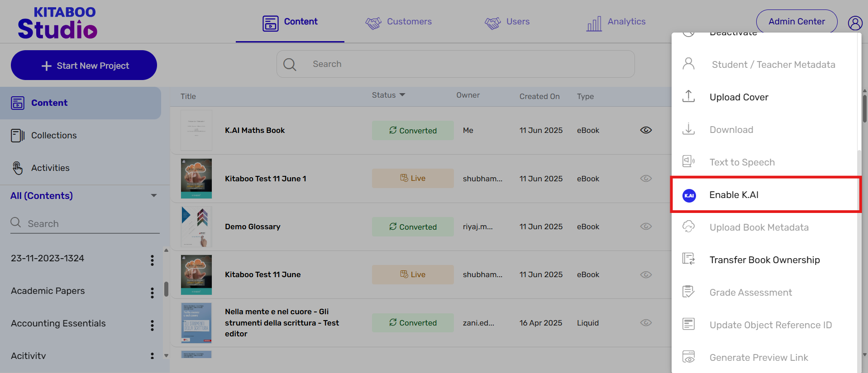Toggle preview eye for K.AI Maths Book
The height and width of the screenshot is (373, 868).
[646, 130]
